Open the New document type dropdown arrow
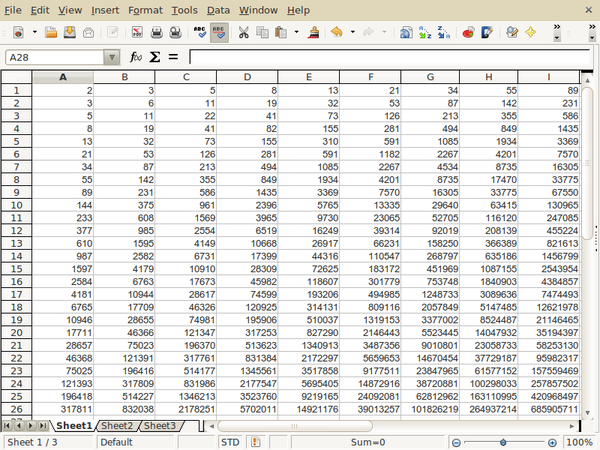This screenshot has width=600, height=450. point(34,33)
